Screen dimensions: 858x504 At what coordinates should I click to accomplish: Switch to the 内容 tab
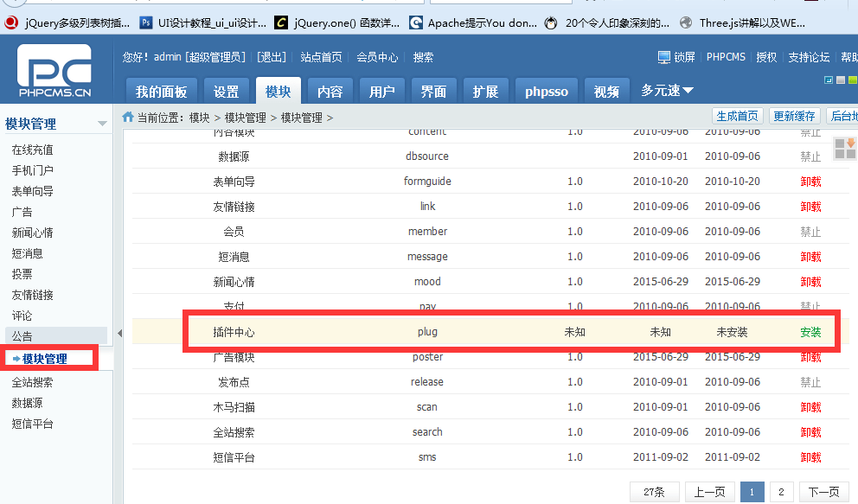330,92
